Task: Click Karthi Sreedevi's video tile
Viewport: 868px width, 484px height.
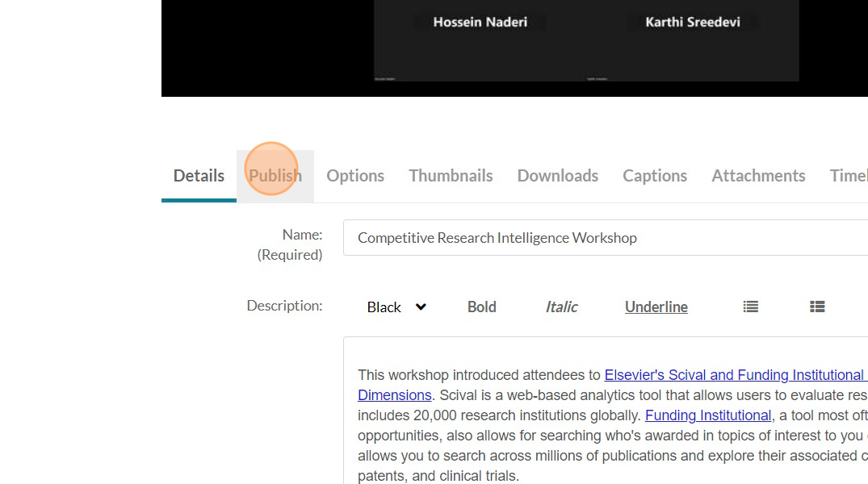Action: point(693,40)
